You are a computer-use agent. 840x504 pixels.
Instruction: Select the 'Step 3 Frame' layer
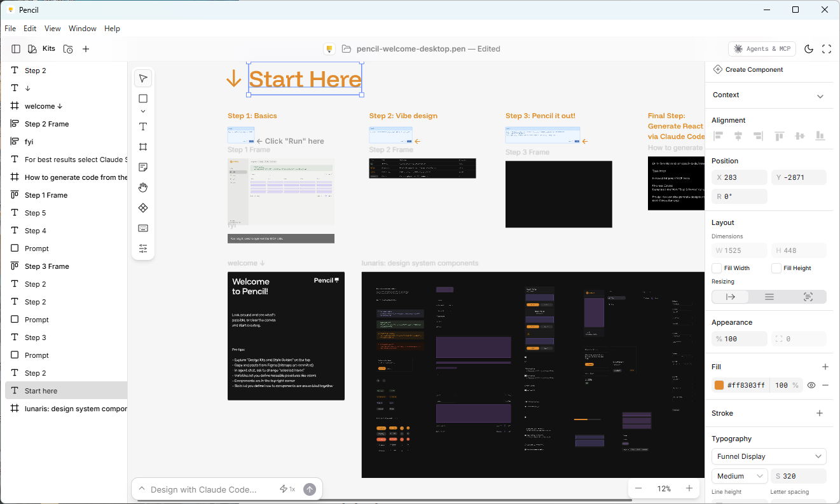[x=46, y=266]
